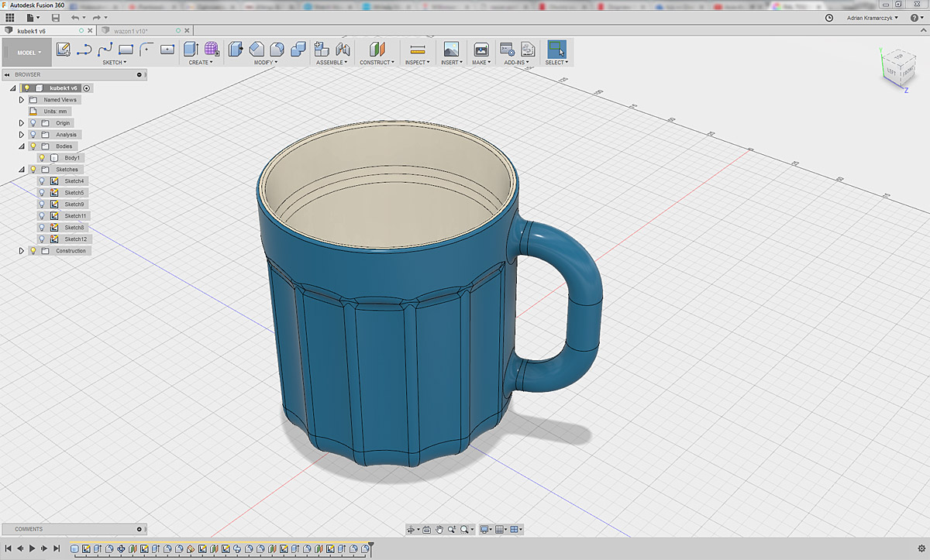Click the Create Sketch tool icon

coord(64,50)
